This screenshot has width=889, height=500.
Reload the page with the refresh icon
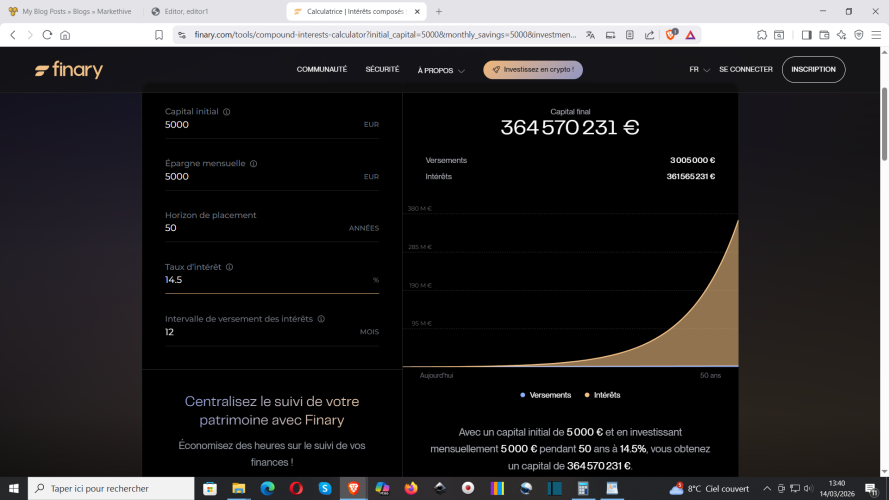[47, 34]
